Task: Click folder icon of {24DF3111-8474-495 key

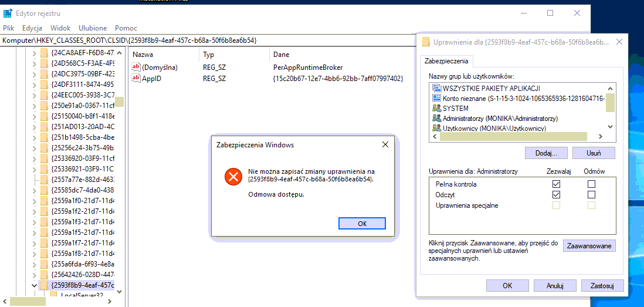Action: (45, 85)
